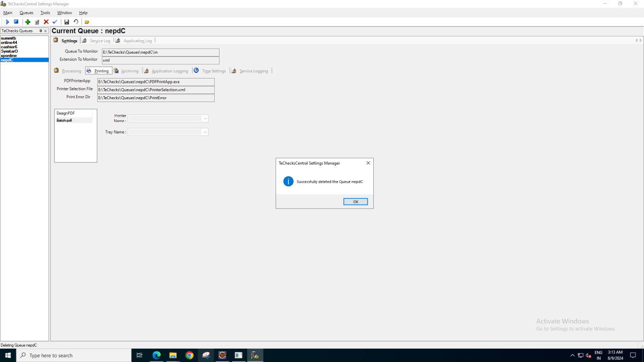Close the TeChecks Queues panel
This screenshot has height=362, width=644.
pyautogui.click(x=46, y=31)
